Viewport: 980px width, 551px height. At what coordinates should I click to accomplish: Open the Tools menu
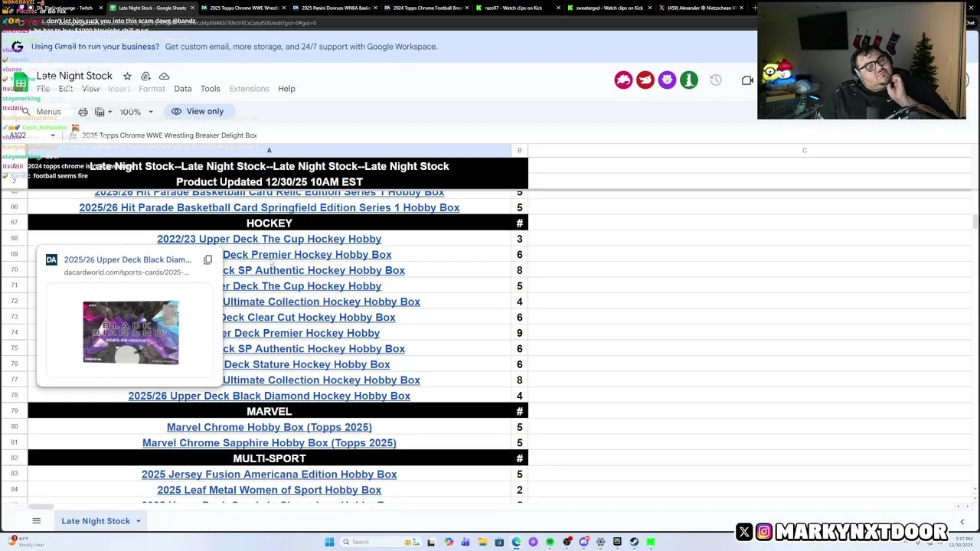210,89
